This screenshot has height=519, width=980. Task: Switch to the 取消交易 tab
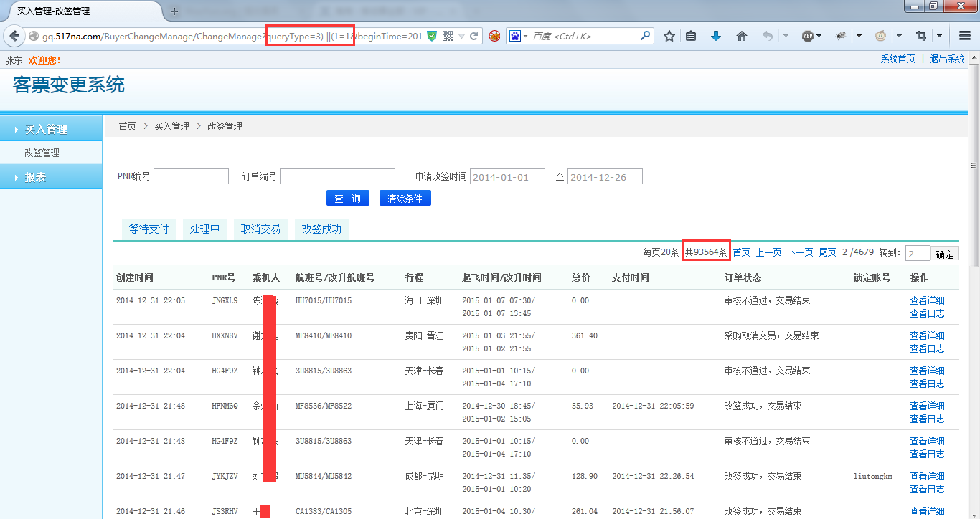260,229
